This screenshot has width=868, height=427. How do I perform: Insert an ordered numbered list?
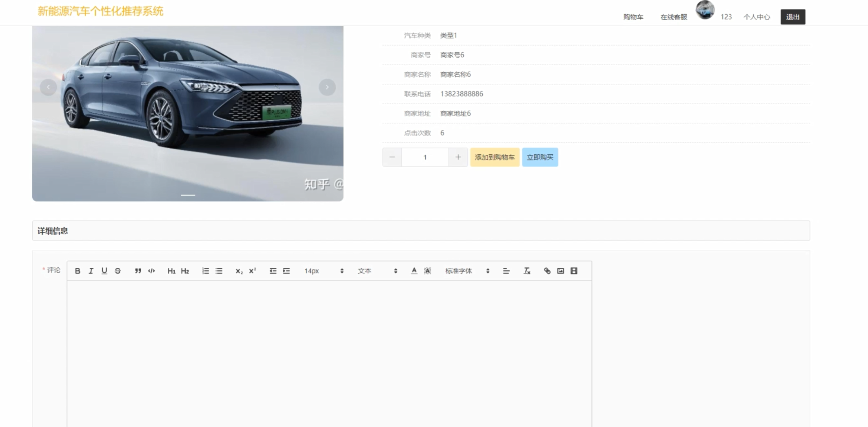tap(205, 271)
